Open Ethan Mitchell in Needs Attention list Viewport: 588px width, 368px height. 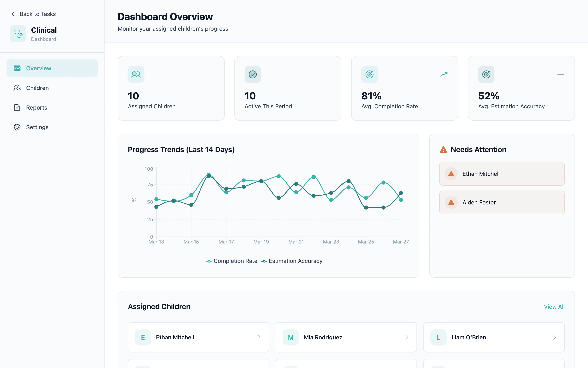click(x=502, y=174)
